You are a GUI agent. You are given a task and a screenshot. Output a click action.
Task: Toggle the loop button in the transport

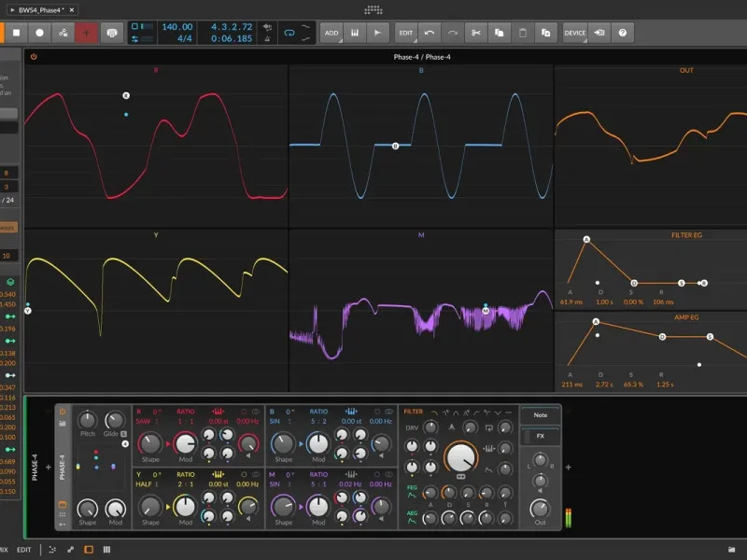click(x=289, y=33)
